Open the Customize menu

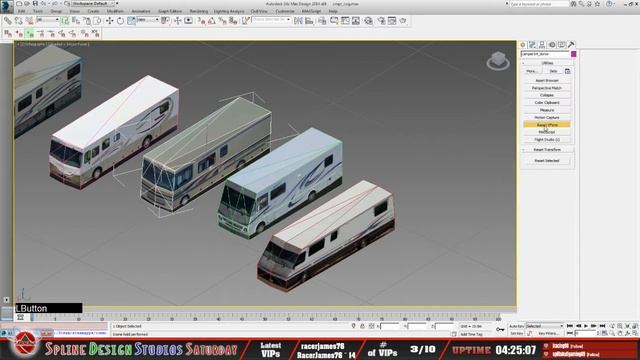click(x=285, y=11)
